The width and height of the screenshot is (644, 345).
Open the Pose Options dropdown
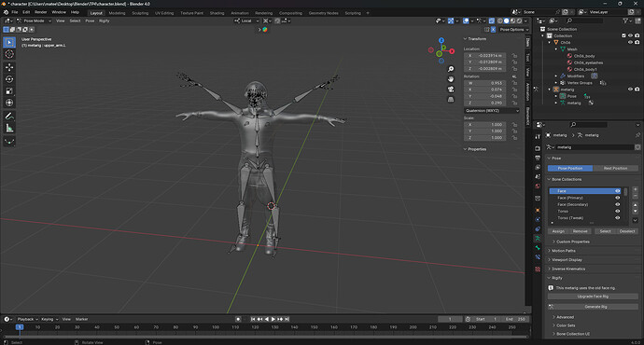[x=514, y=30]
